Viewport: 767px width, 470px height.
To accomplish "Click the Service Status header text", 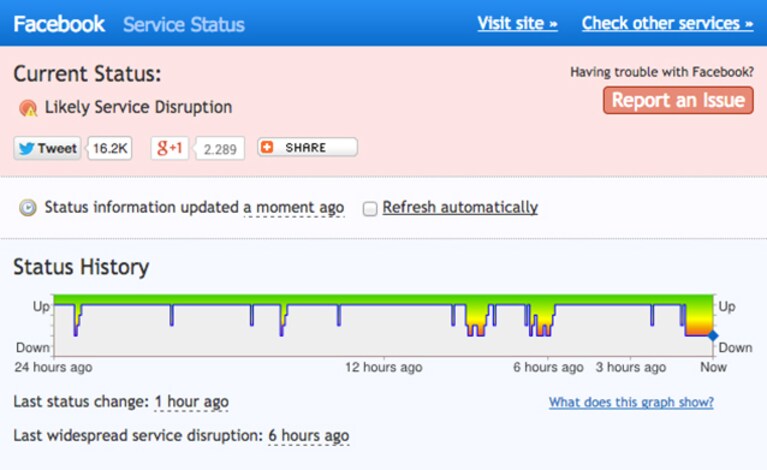I will point(183,24).
